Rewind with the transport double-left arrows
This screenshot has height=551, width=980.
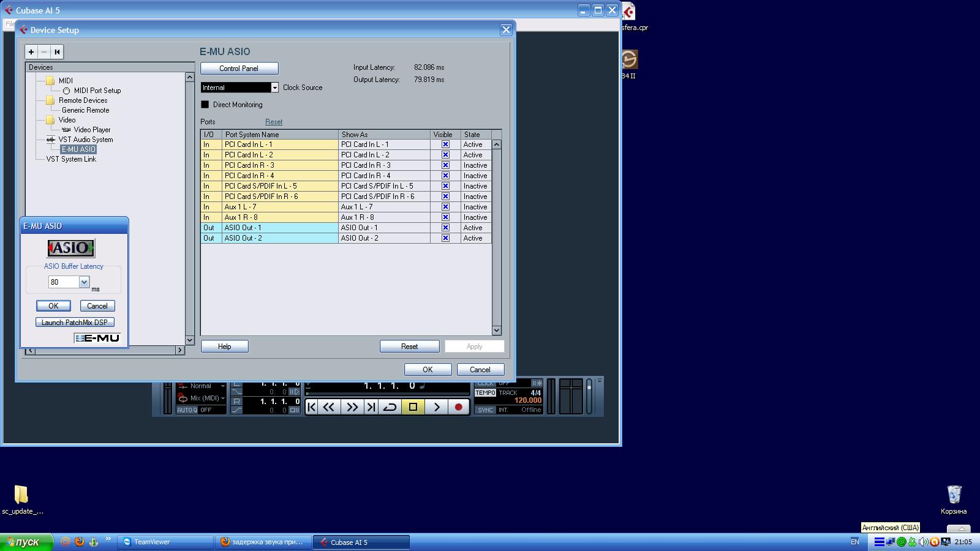point(329,407)
